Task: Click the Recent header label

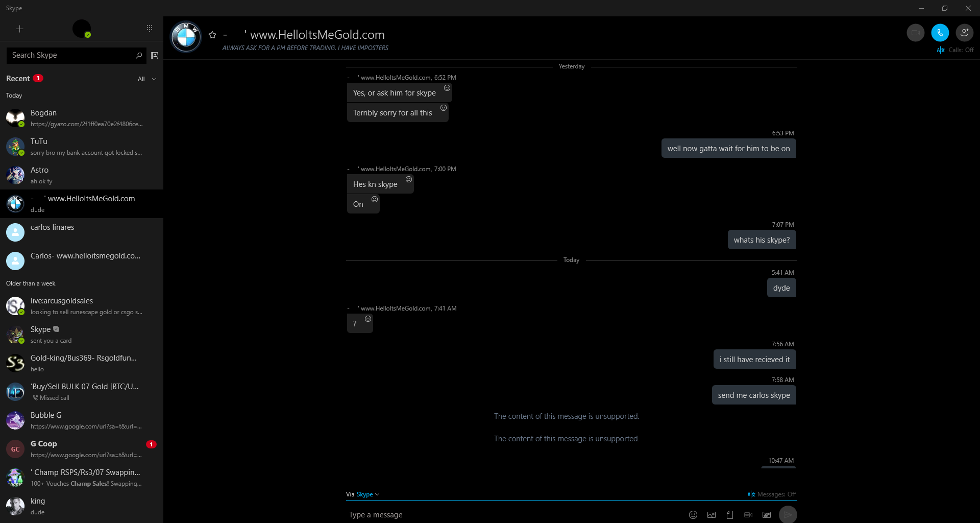Action: pos(18,79)
